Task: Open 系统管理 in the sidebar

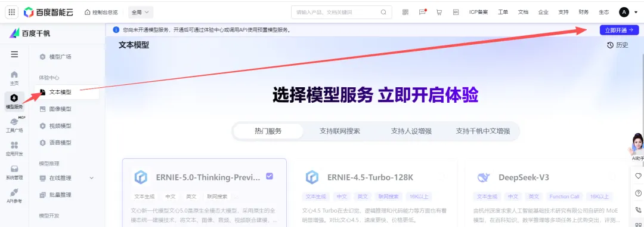Action: click(x=14, y=172)
